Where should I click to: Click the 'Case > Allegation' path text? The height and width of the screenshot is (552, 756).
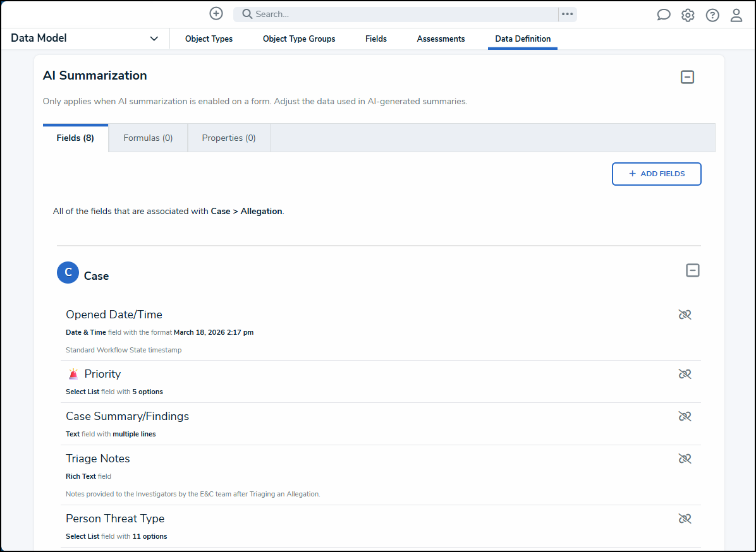click(247, 211)
